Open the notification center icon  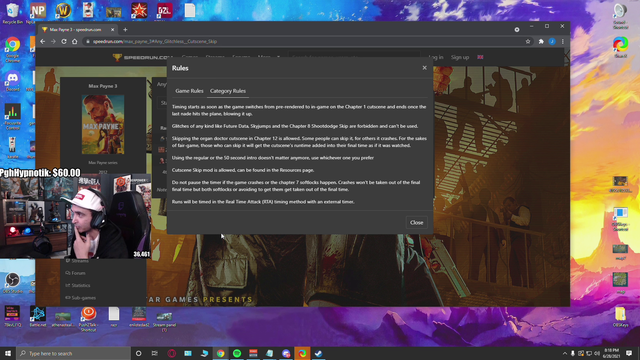[x=629, y=353]
